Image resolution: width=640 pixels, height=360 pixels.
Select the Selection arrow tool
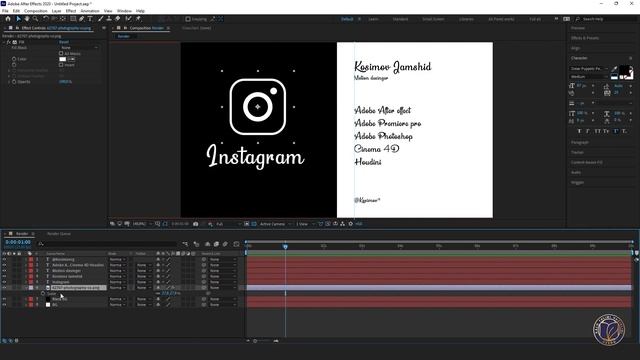click(18, 19)
